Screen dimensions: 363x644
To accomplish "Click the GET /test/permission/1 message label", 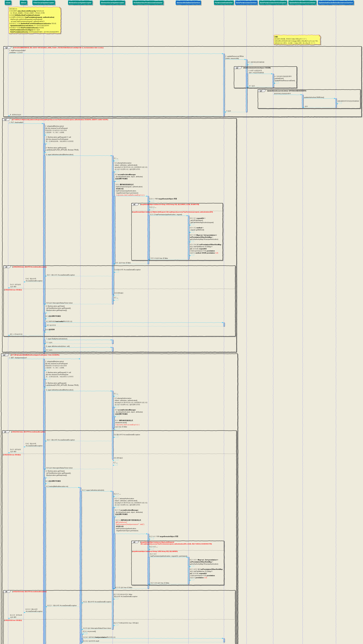I will (18, 358).
